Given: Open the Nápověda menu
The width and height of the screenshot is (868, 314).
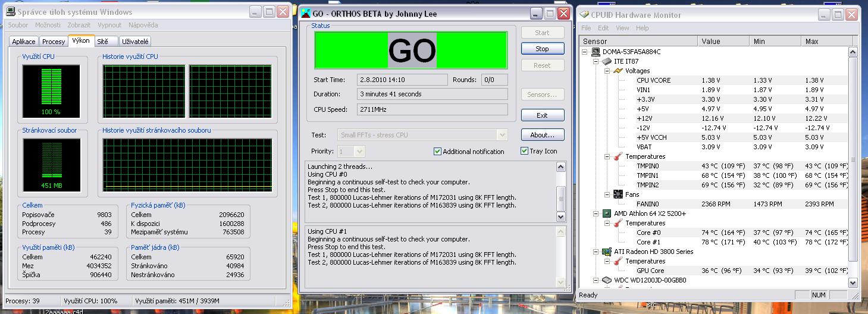Looking at the screenshot, I should [143, 25].
